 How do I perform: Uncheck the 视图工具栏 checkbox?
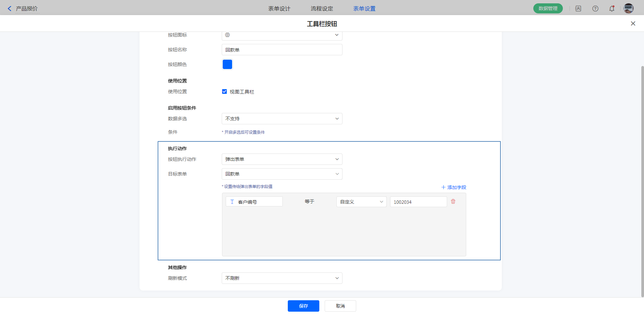coord(224,91)
